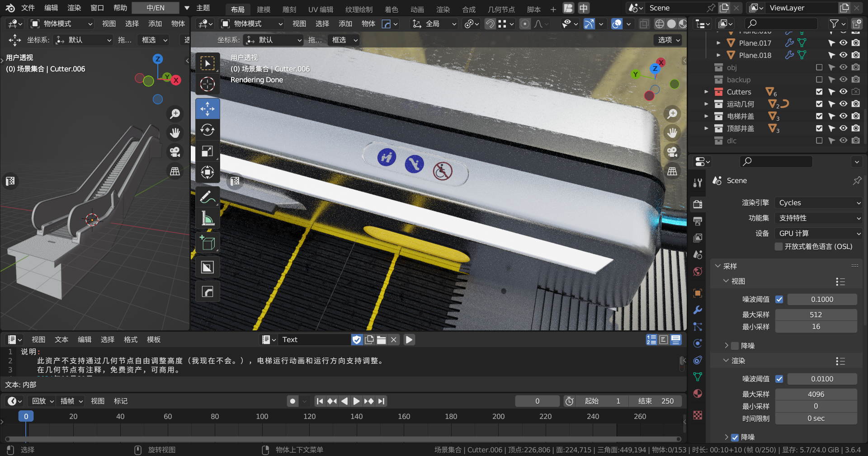Open Modifier properties wrench tab

point(698,310)
